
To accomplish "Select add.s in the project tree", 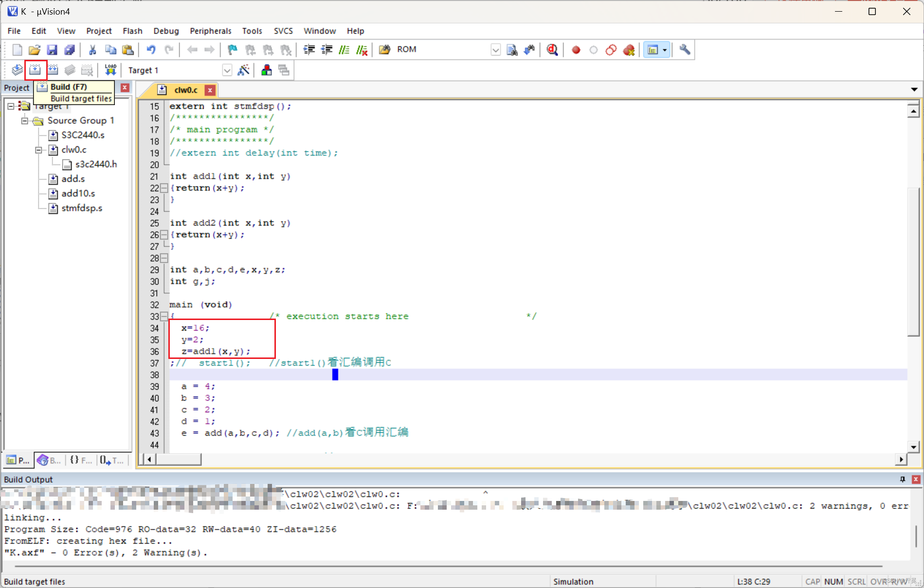I will [73, 179].
